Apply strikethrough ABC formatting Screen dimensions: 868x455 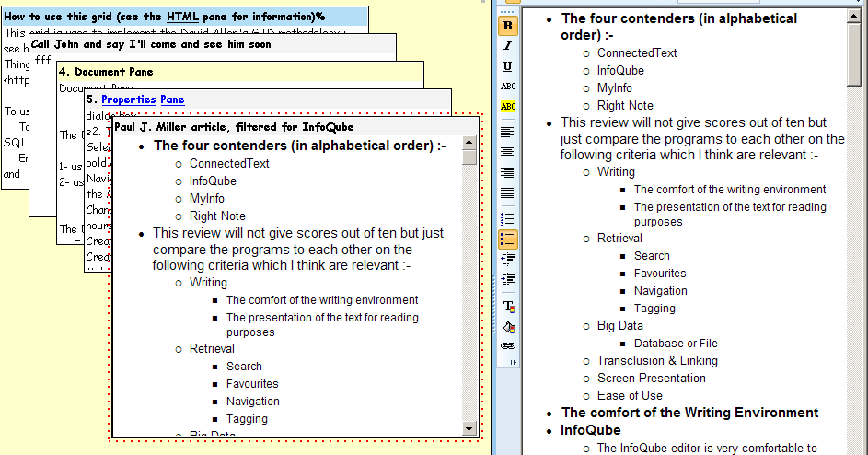click(x=507, y=87)
